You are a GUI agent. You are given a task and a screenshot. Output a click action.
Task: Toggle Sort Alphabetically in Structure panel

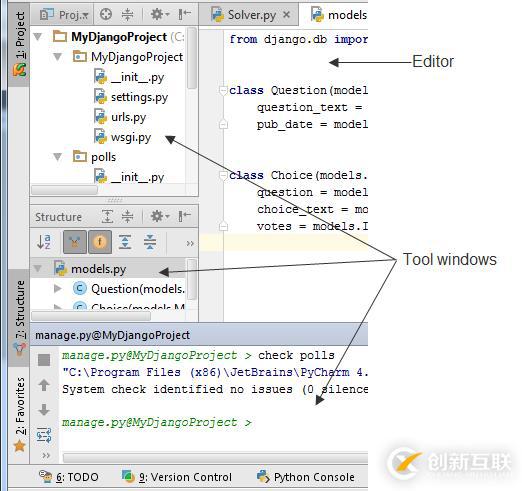pos(44,242)
